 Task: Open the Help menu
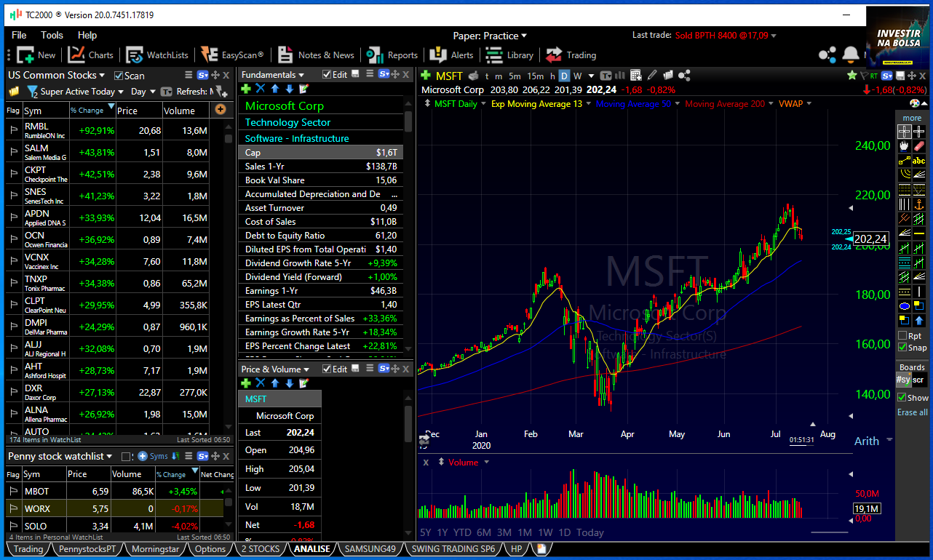[87, 35]
